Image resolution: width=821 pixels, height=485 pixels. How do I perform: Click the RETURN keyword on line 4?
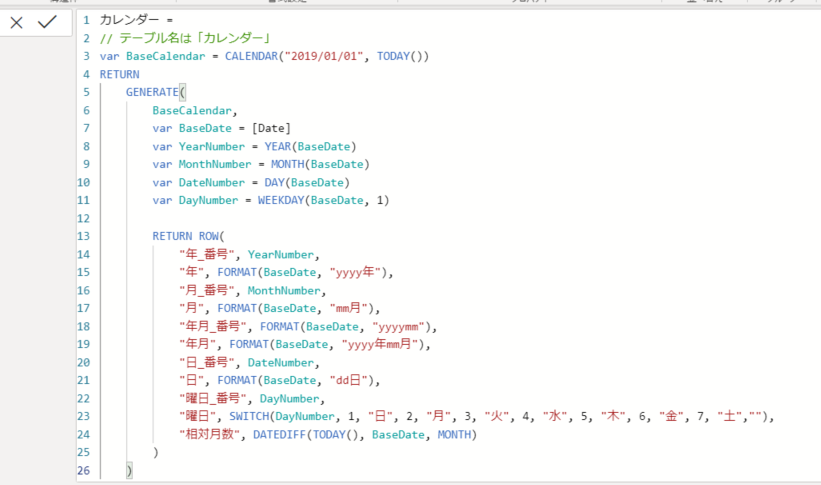pyautogui.click(x=119, y=74)
